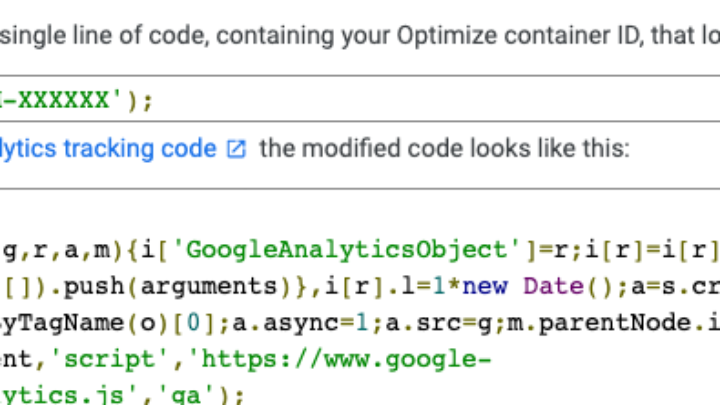The image size is (720, 405).
Task: Click the yTagName(o)[0] code fragment
Action: pyautogui.click(x=108, y=323)
